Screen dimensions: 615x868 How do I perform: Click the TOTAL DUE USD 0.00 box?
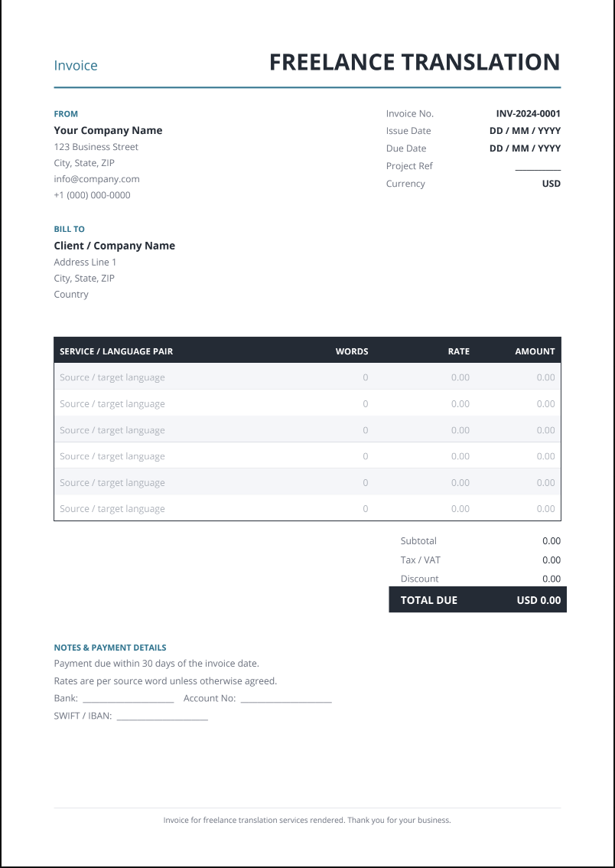click(x=478, y=599)
